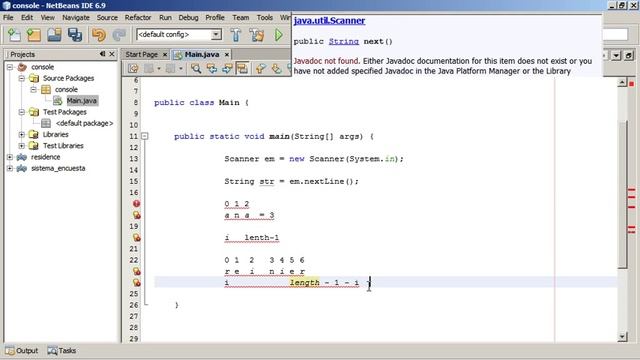Viewport: 640px width, 360px height.
Task: Open the Tools menu
Action: [x=264, y=18]
